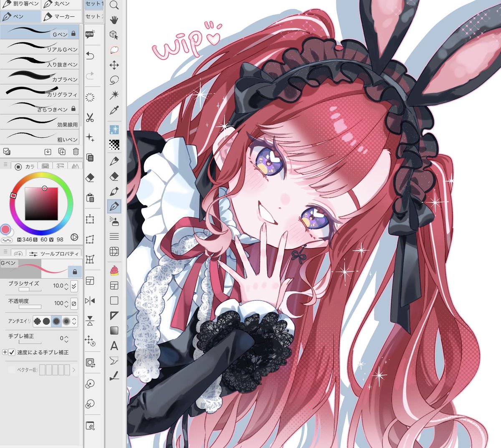Click the NEW speech bubble icon
The width and height of the screenshot is (501, 448).
pyautogui.click(x=90, y=35)
